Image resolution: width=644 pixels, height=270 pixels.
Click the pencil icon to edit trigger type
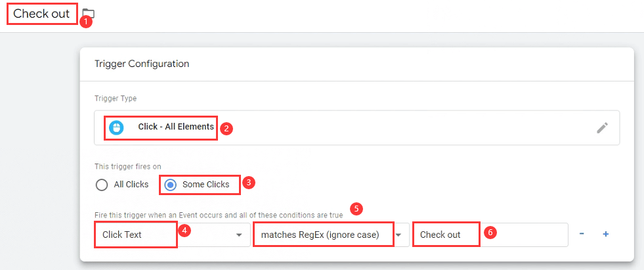tap(602, 128)
